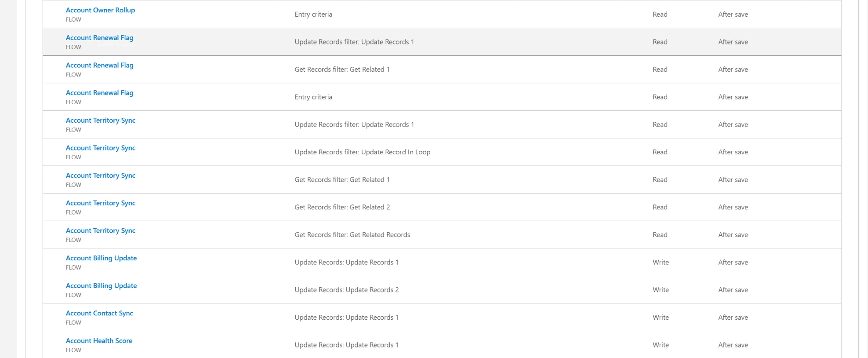This screenshot has width=868, height=358.
Task: Select 'Get Records filter: Get Related 2' cell
Action: pos(342,207)
